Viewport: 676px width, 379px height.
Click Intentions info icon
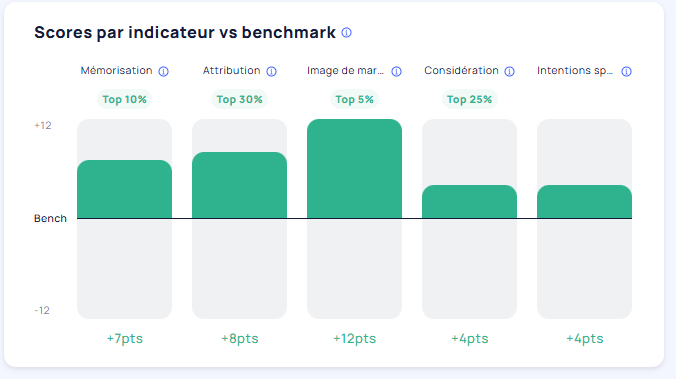pos(626,71)
